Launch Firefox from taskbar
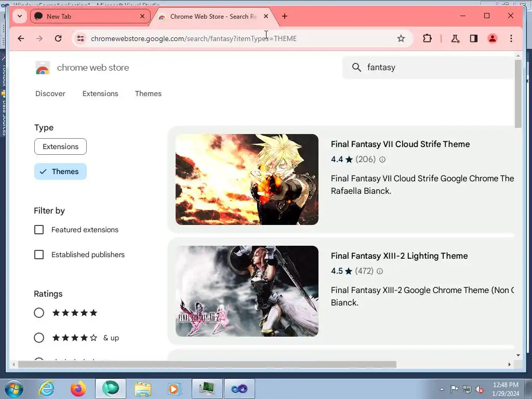 tap(78, 389)
